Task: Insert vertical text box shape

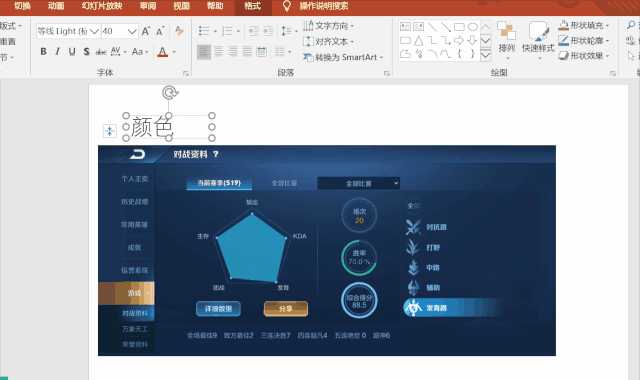Action: 419,27
